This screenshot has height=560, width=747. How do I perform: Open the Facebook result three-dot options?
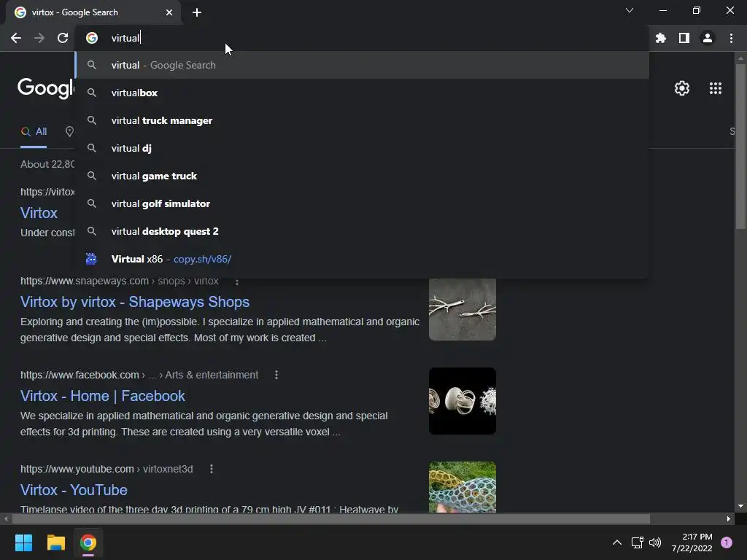[276, 376]
